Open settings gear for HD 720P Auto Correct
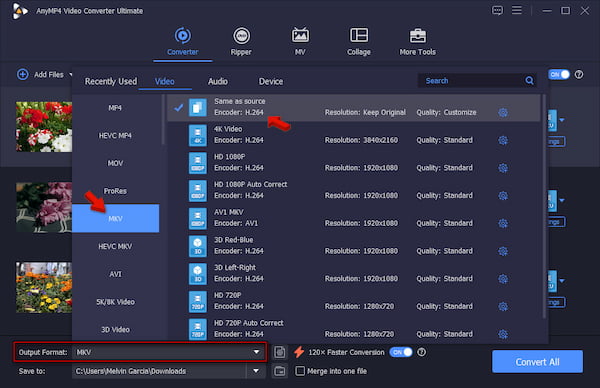This screenshot has width=600, height=388. (x=503, y=334)
